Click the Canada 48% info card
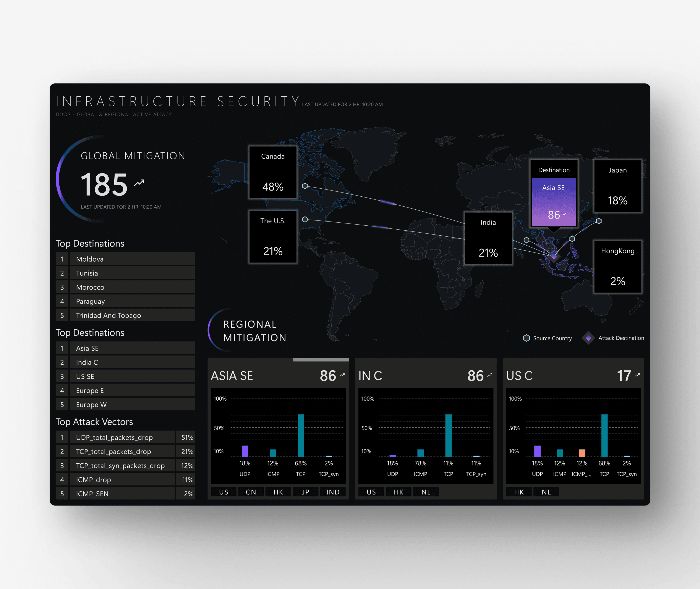Screen dimensions: 700x589 pyautogui.click(x=273, y=172)
